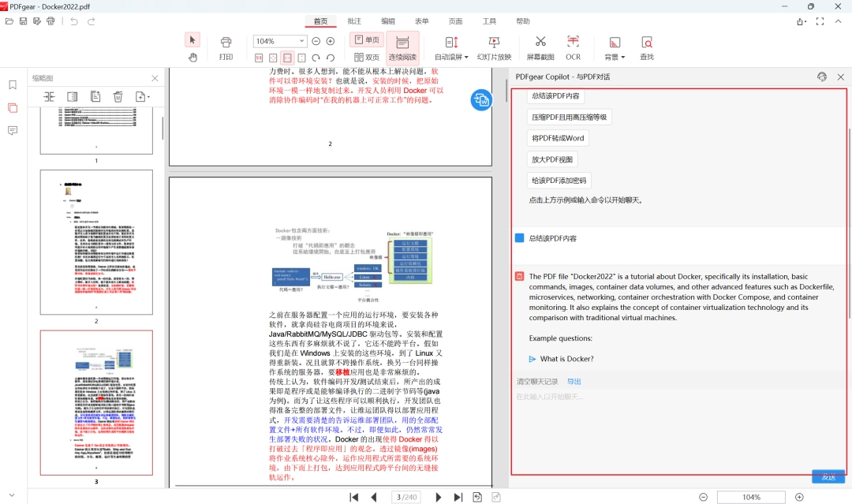Click 清空聊天记录 to clear chat
Screen dimensions: 852x504
click(537, 382)
